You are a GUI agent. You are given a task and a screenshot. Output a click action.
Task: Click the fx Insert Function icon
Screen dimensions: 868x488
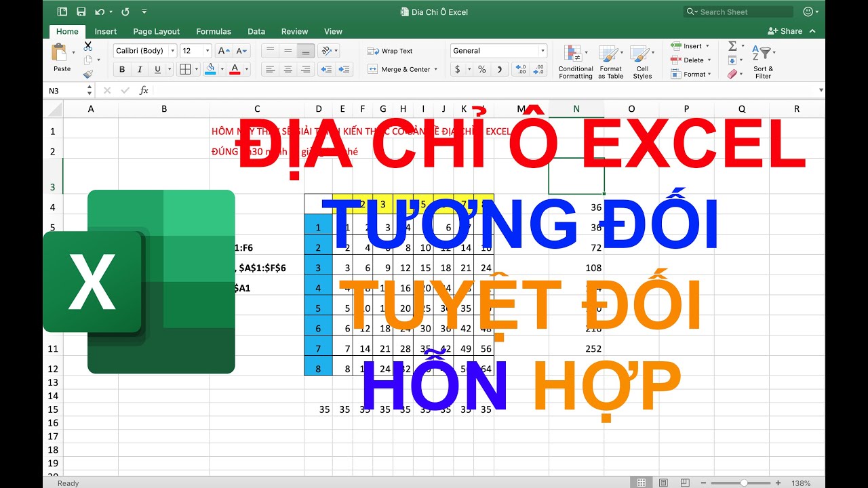coord(144,90)
